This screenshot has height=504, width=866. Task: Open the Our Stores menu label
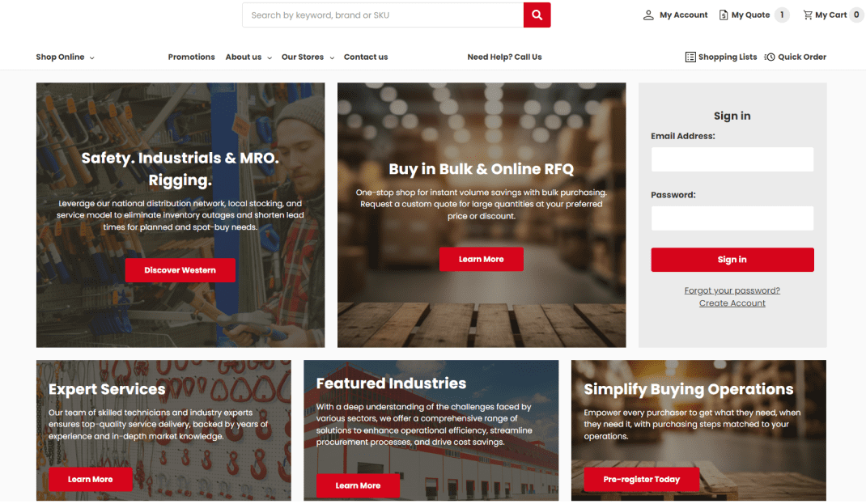coord(303,57)
